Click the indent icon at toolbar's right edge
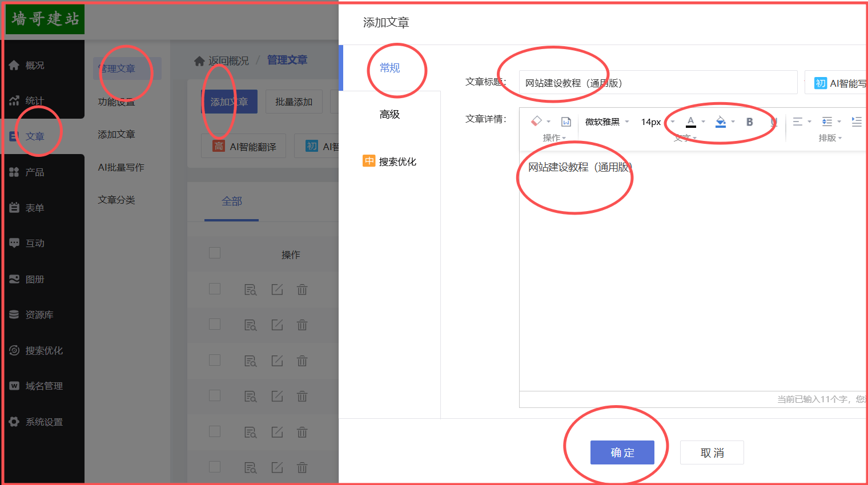This screenshot has height=485, width=868. (856, 122)
